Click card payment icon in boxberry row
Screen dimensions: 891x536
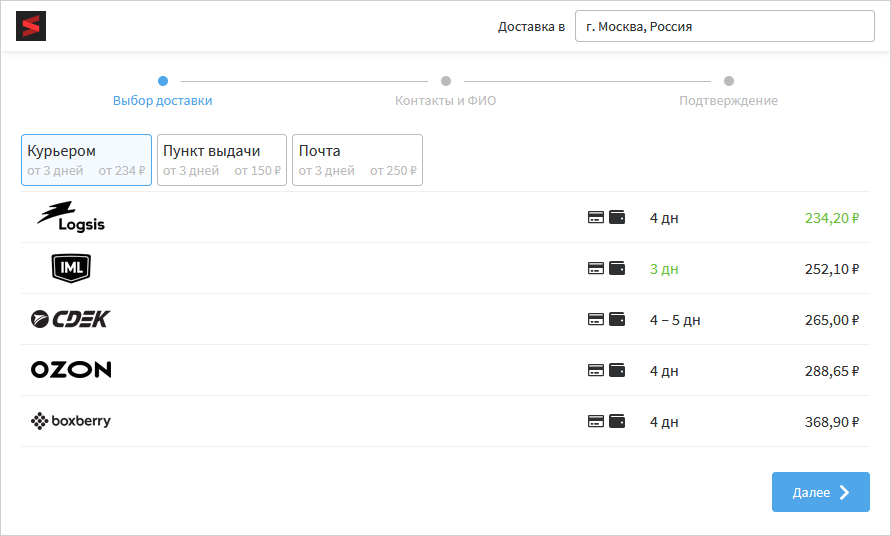[596, 422]
